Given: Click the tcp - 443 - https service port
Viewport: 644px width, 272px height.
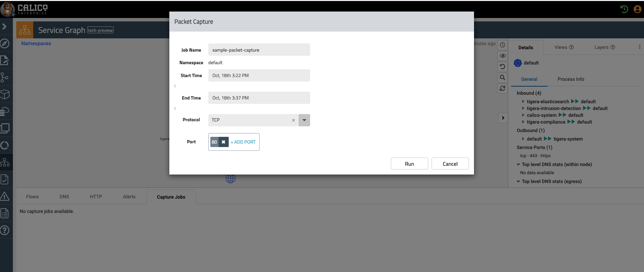Looking at the screenshot, I should (535, 156).
